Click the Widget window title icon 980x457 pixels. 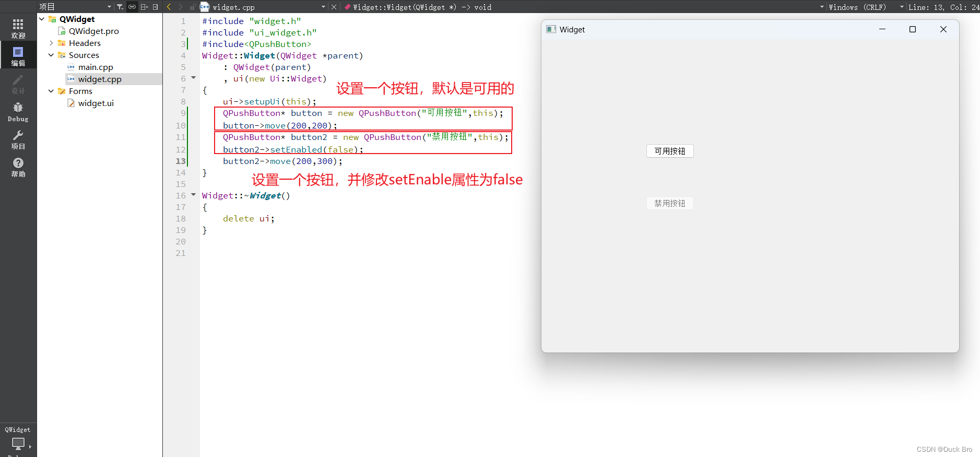tap(551, 29)
